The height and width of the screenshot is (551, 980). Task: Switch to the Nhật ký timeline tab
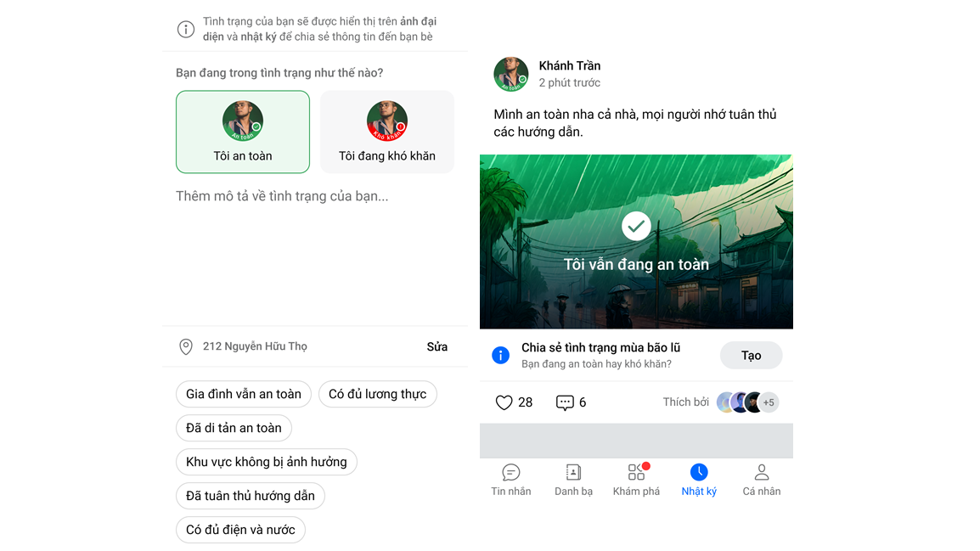[699, 480]
